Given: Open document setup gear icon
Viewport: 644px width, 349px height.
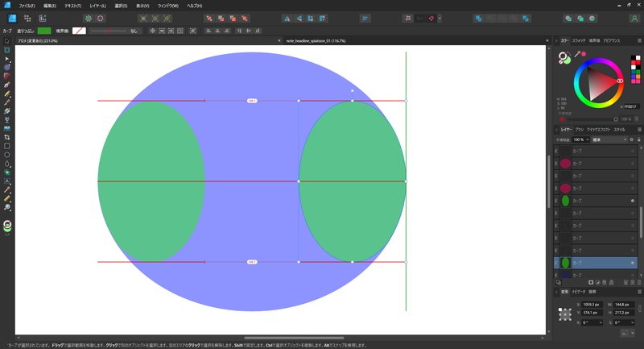Looking at the screenshot, I should [x=89, y=19].
